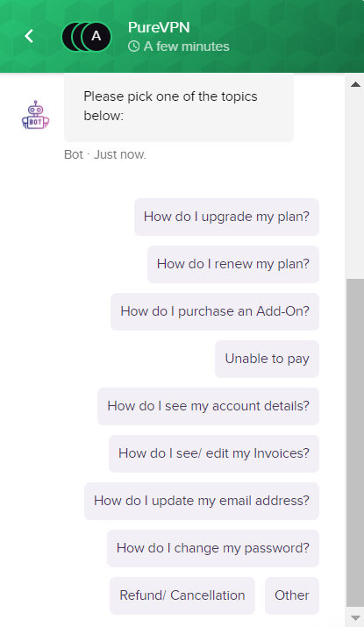Choose How do I see my account details?
This screenshot has height=627, width=364.
[208, 406]
